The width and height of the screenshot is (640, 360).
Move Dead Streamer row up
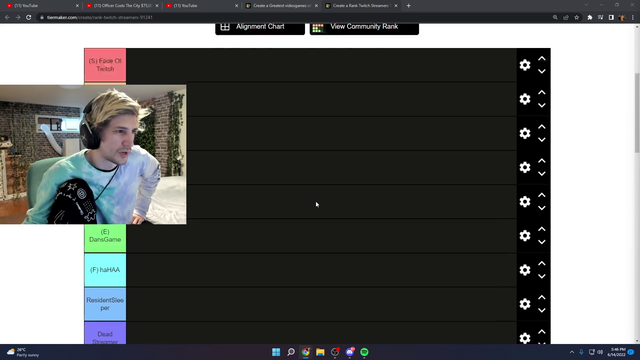coord(542,332)
